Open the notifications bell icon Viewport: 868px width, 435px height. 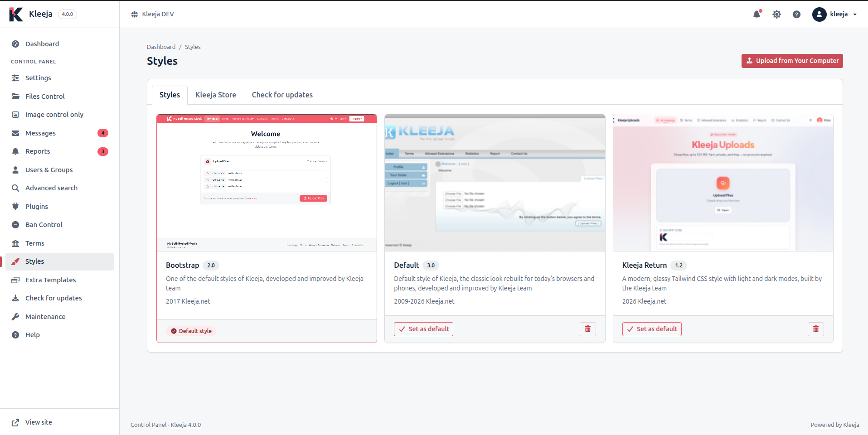756,14
